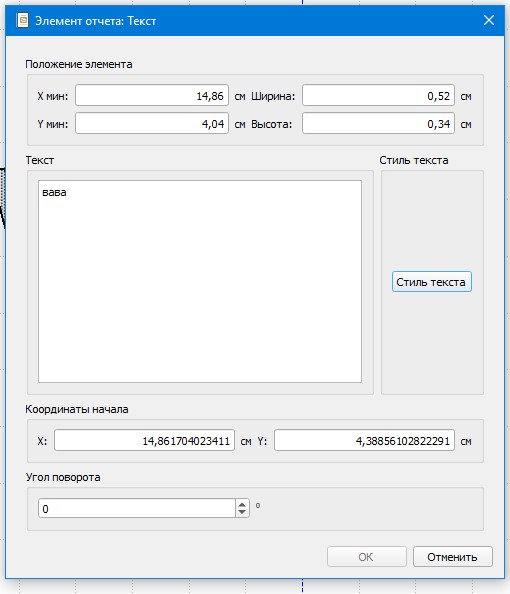Decrease rotation angle with down arrow
Image resolution: width=510 pixels, height=594 pixels.
click(242, 512)
